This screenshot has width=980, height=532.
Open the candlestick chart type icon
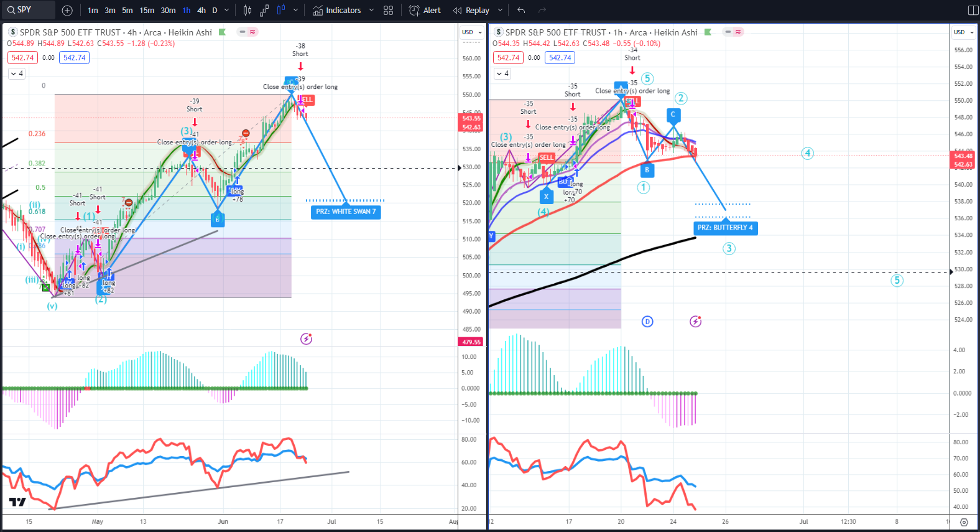[x=247, y=10]
